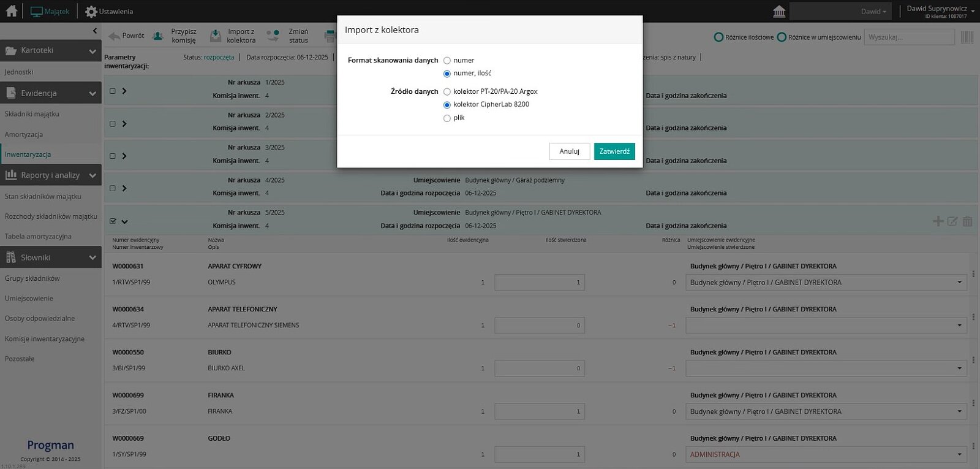980x469 pixels.
Task: Tick the checkbox for sheet 1/2025
Action: [113, 91]
